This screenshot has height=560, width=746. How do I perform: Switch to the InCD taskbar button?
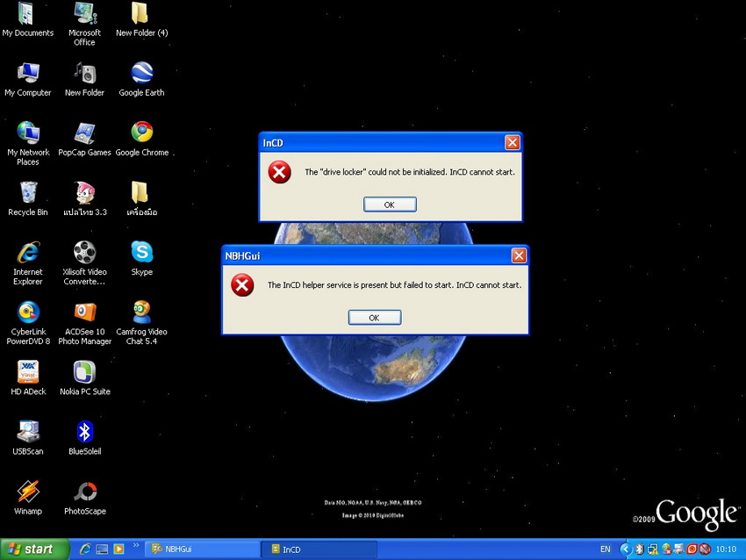(319, 549)
